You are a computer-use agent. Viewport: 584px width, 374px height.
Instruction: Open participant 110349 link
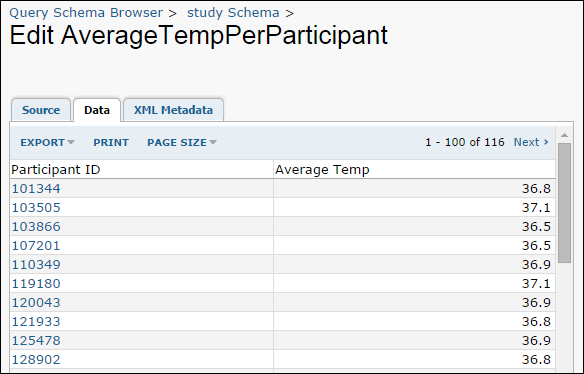click(x=36, y=264)
